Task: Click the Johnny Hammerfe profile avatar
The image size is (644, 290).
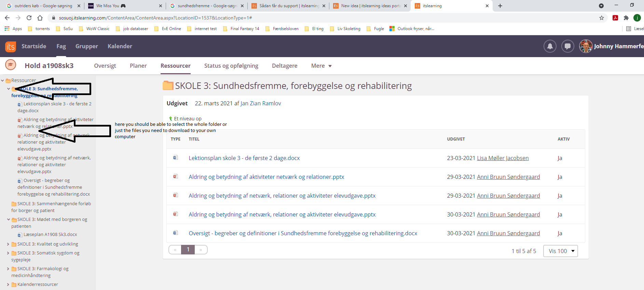Action: click(586, 46)
